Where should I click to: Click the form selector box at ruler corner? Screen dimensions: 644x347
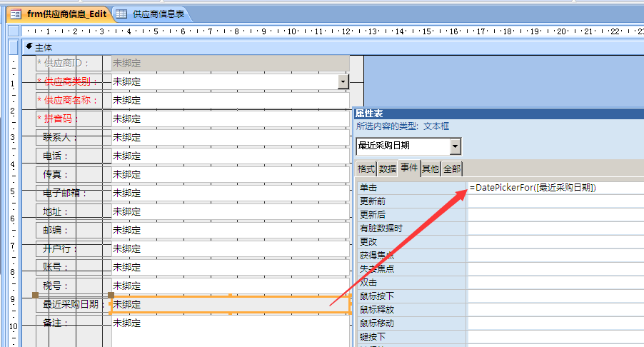point(13,31)
